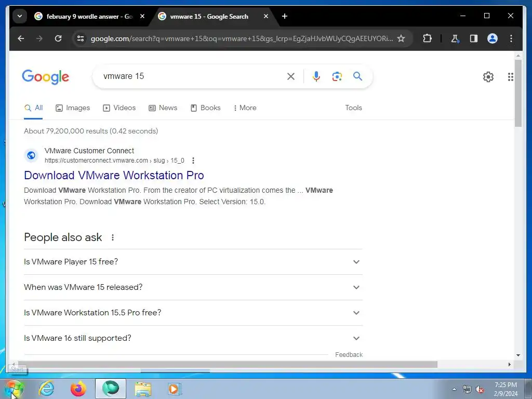Expand 'When was VMware 15 released?'
Image resolution: width=532 pixels, height=399 pixels.
193,287
